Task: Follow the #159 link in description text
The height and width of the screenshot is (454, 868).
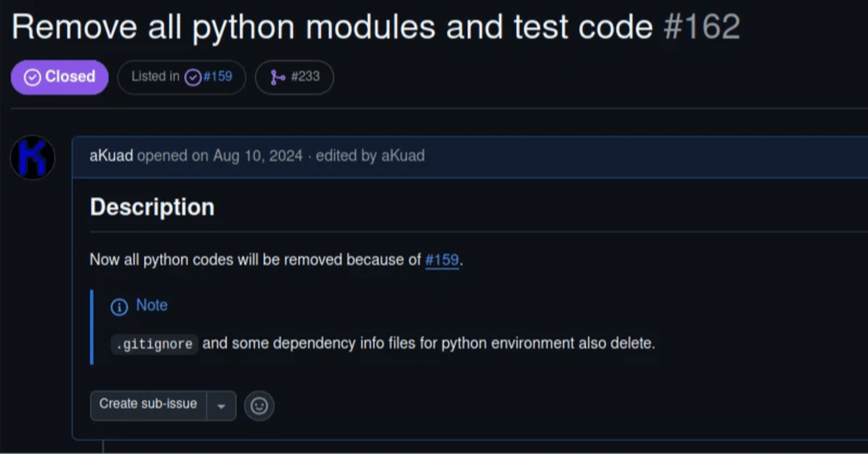Action: (442, 260)
